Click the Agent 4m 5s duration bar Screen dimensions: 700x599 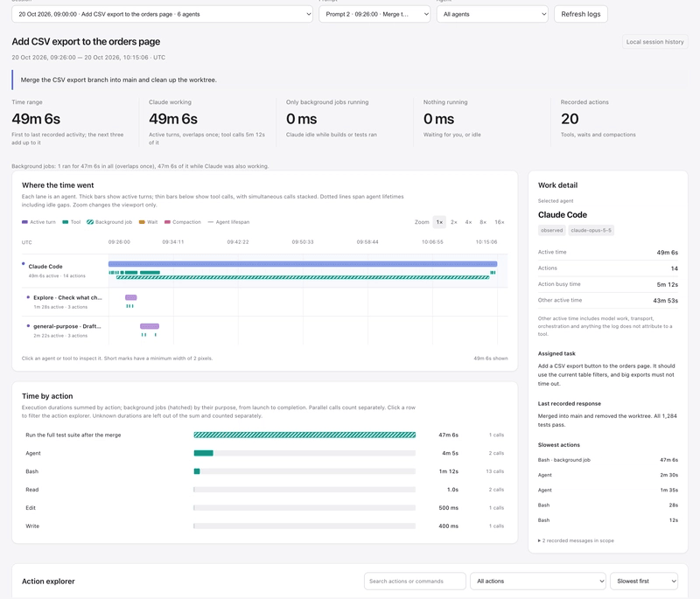[x=204, y=453]
